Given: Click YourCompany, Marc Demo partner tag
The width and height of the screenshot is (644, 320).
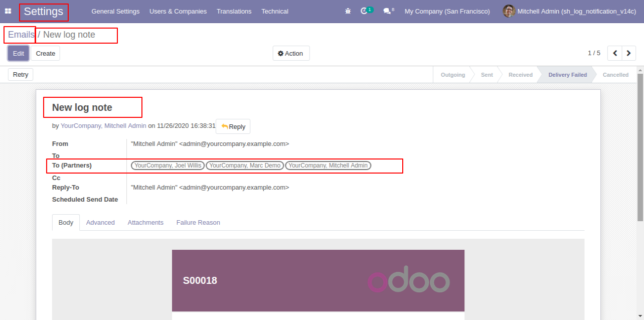Looking at the screenshot, I should (x=245, y=166).
